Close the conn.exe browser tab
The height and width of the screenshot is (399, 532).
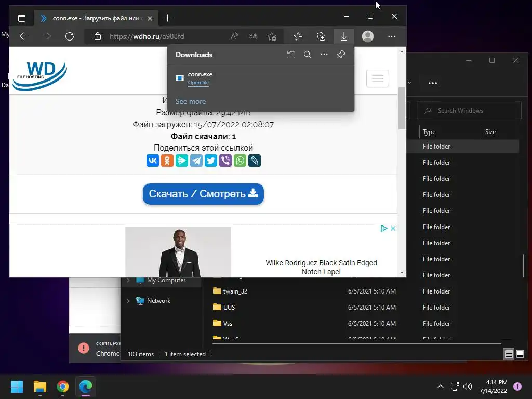150,18
